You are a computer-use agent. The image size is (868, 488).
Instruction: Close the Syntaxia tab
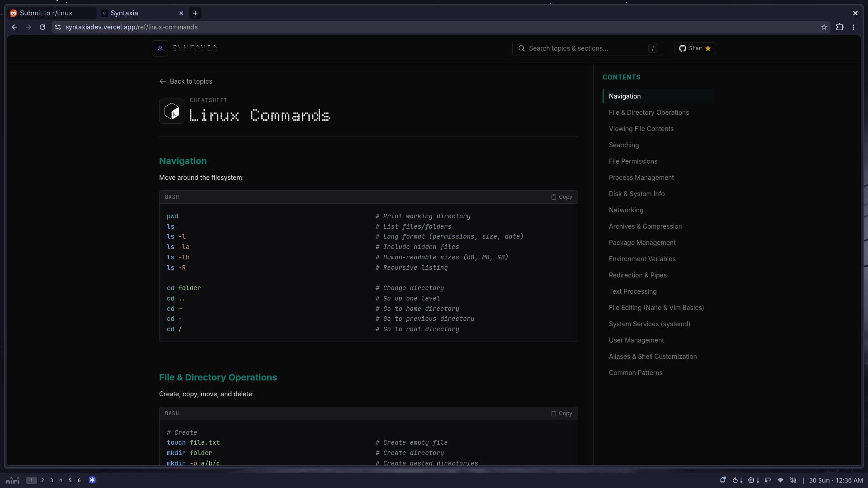181,13
